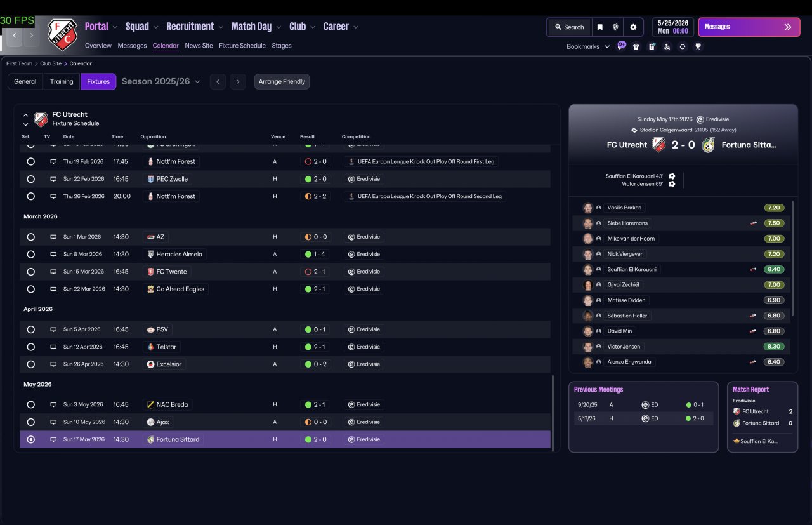Select the radio button for the Ajax fixture

[30, 422]
